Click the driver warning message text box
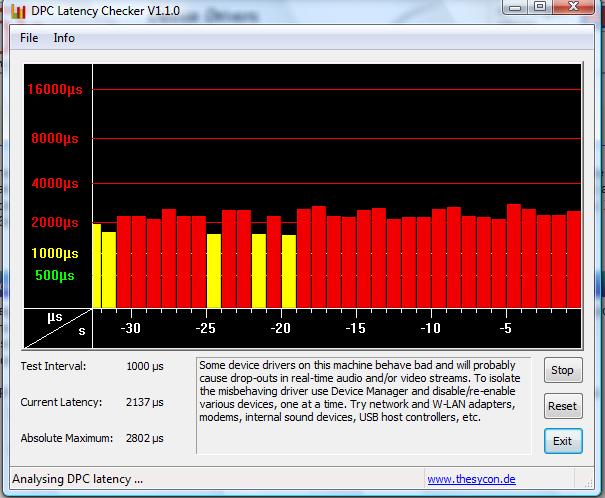 pos(364,406)
